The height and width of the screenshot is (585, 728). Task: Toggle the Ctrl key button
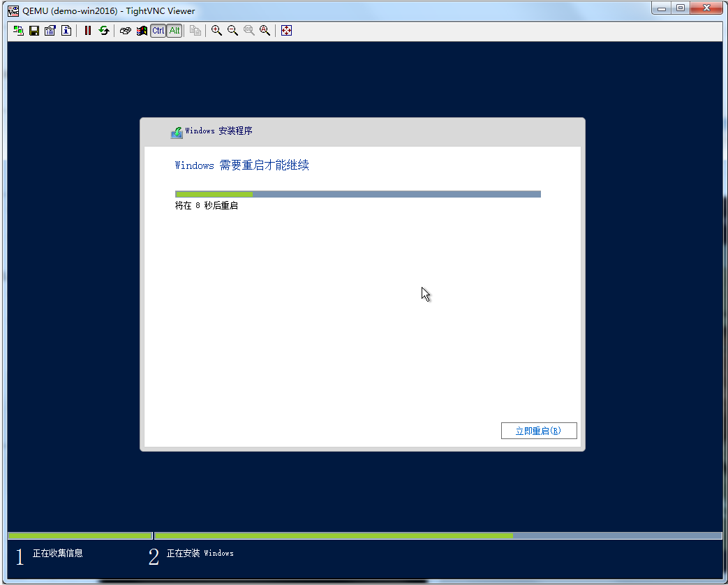158,31
